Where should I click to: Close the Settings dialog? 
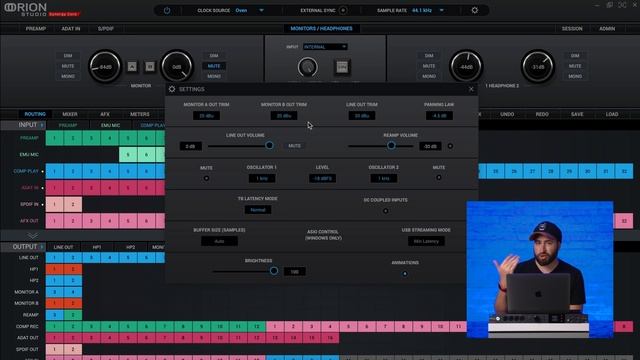tap(471, 89)
